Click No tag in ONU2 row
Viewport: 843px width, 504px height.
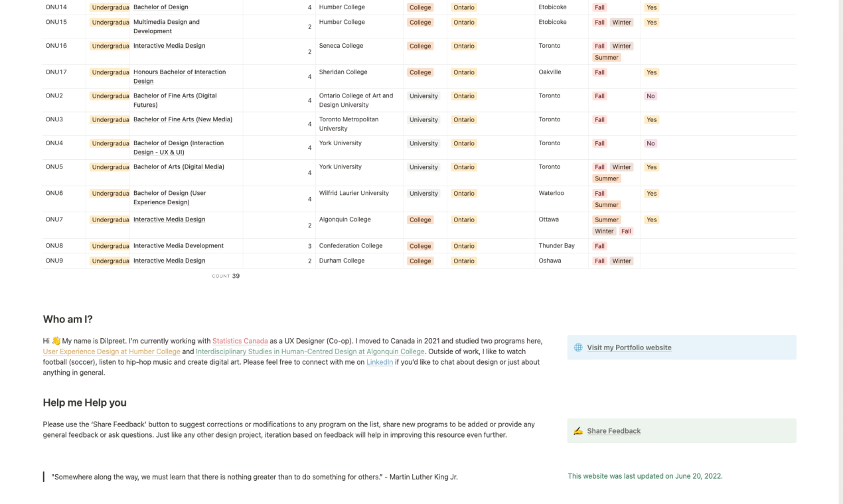coord(651,96)
